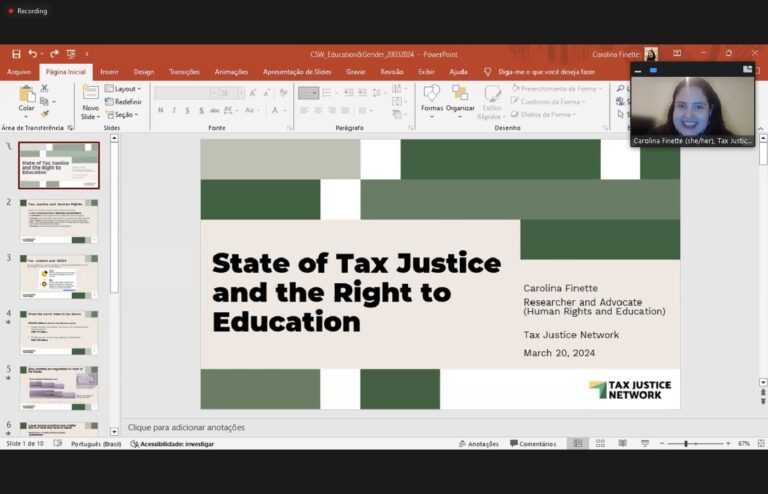Cut selection with the scissors icon
Viewport: 768px width, 494px height.
(x=45, y=89)
